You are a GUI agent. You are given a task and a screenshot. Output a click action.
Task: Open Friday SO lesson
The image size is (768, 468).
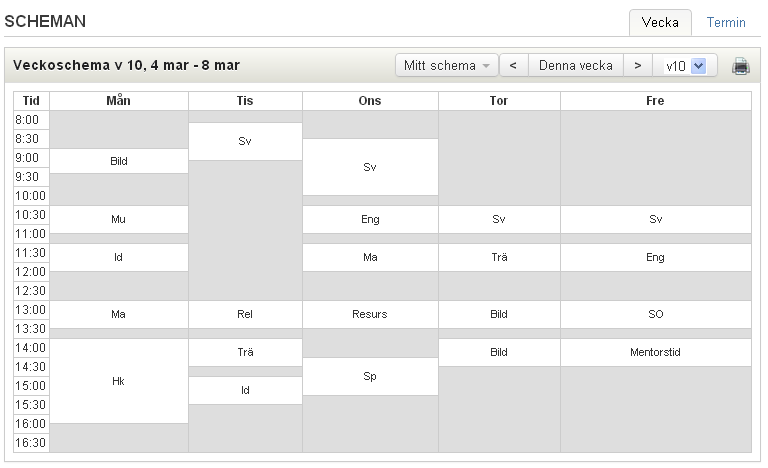pos(656,314)
